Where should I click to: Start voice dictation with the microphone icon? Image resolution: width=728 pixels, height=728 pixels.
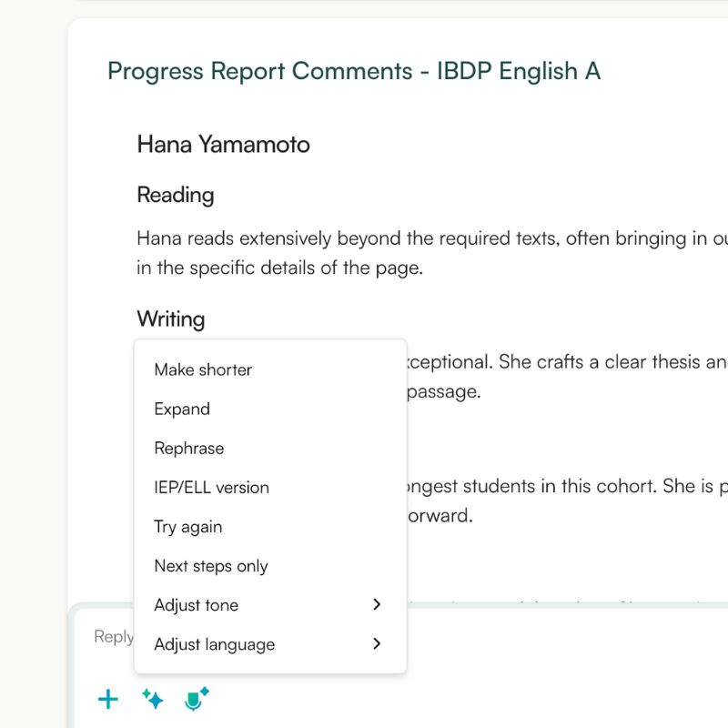pyautogui.click(x=196, y=699)
